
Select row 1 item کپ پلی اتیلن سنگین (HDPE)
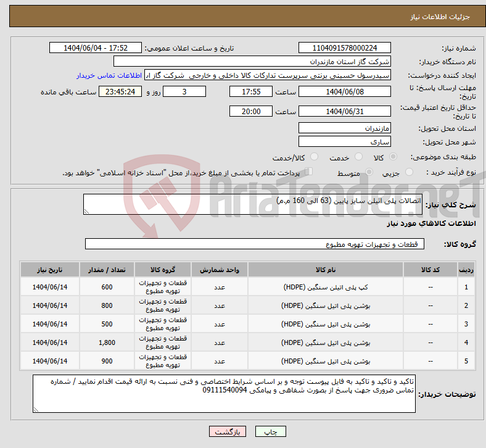(x=326, y=287)
